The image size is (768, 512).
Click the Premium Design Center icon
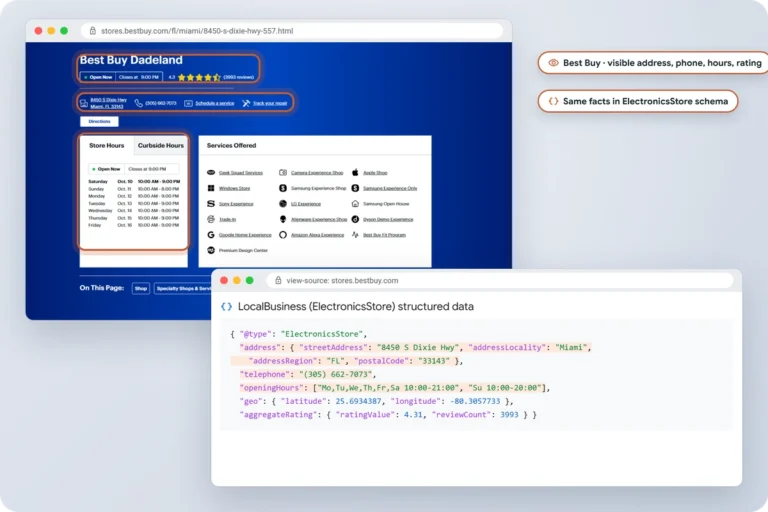(211, 250)
